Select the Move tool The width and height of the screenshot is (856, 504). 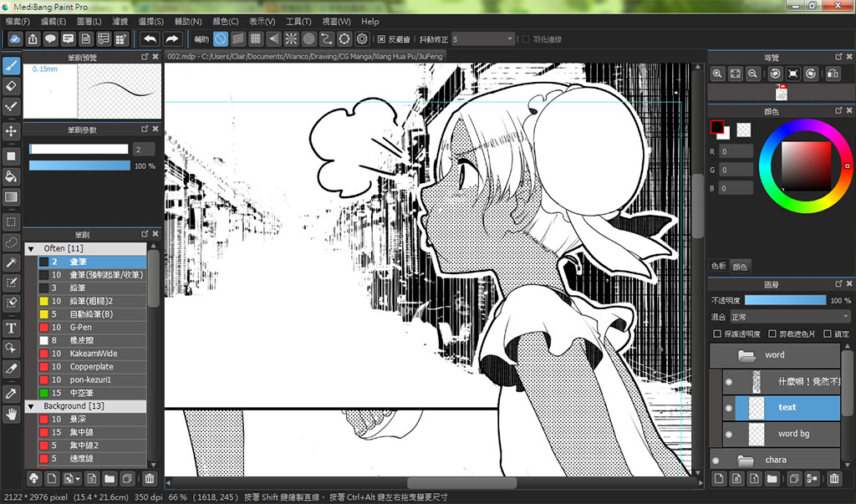pyautogui.click(x=12, y=131)
